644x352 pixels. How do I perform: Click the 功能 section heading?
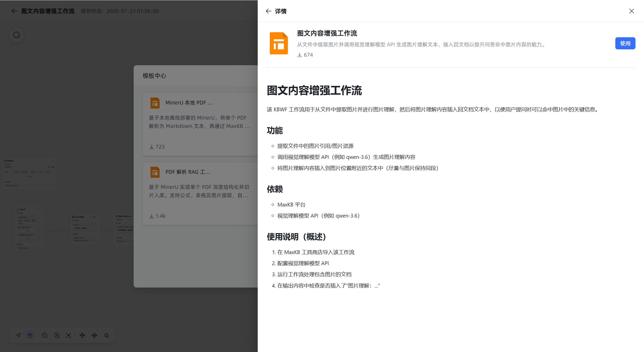(275, 130)
